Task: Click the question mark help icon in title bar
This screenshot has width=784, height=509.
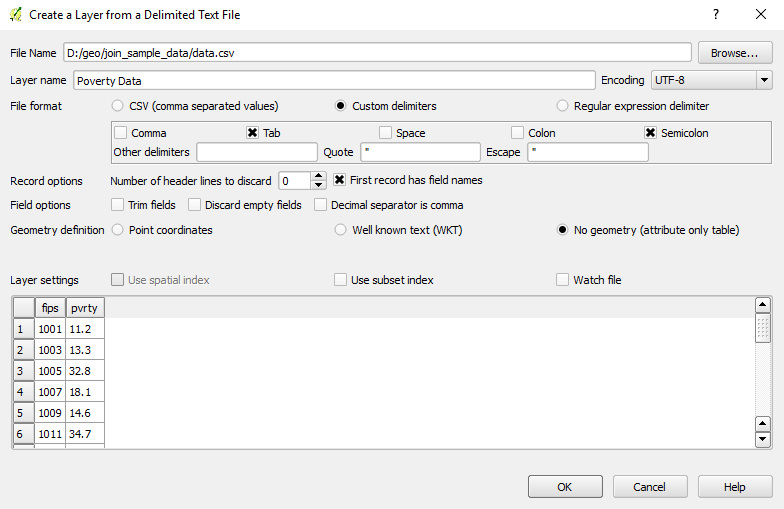Action: [716, 14]
